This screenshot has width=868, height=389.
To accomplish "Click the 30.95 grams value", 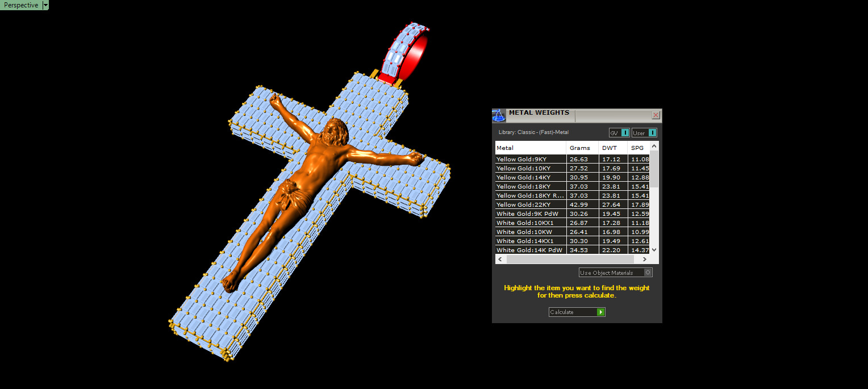I will click(x=578, y=177).
